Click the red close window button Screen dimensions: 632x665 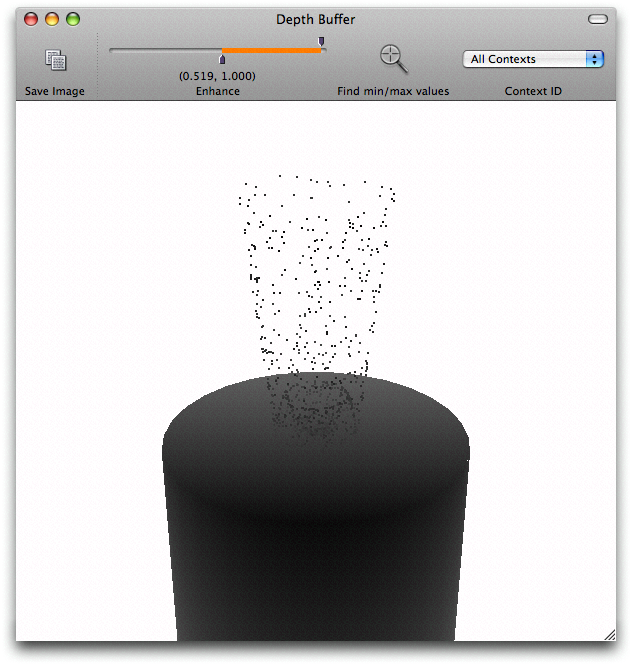click(x=32, y=19)
